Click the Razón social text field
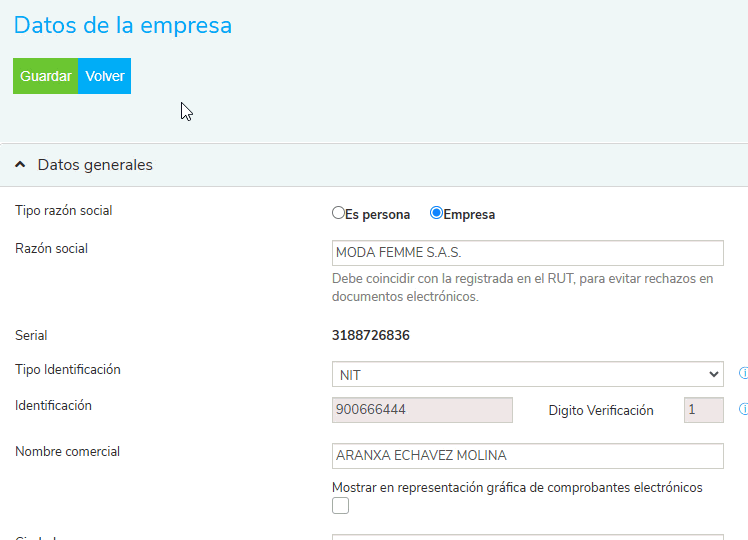The width and height of the screenshot is (748, 540). pyautogui.click(x=527, y=253)
